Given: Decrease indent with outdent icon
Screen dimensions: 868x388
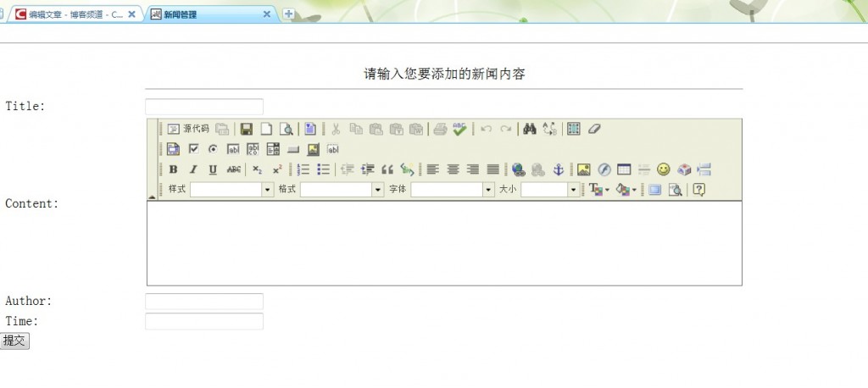Looking at the screenshot, I should [347, 169].
